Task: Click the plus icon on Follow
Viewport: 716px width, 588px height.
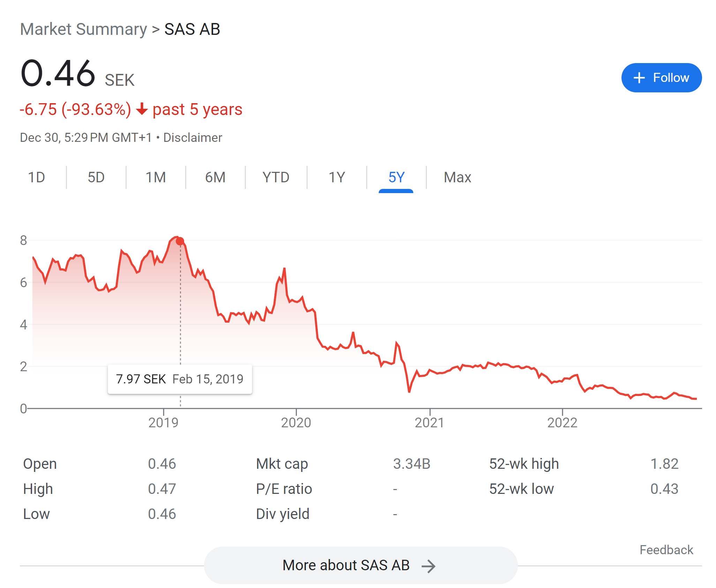Action: click(x=639, y=78)
